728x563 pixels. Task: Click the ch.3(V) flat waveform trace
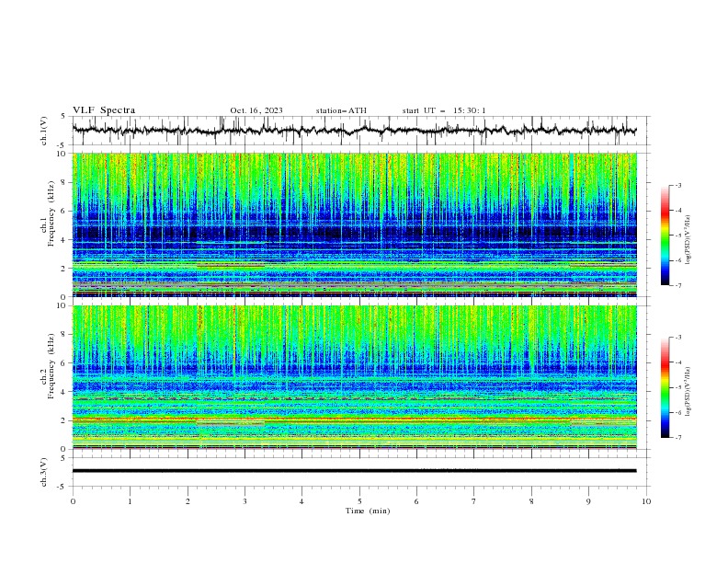(x=354, y=471)
